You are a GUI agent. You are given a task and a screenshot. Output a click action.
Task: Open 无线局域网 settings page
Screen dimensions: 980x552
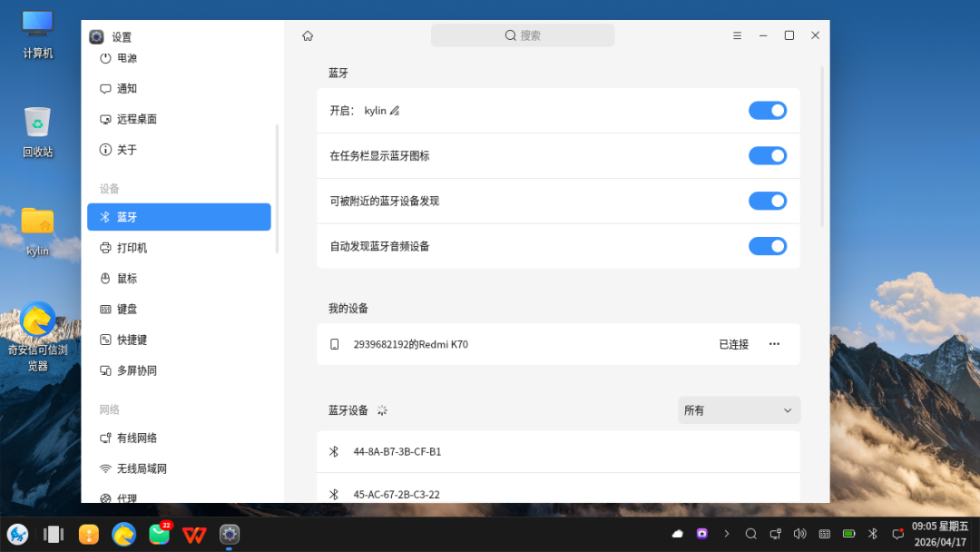pos(179,468)
